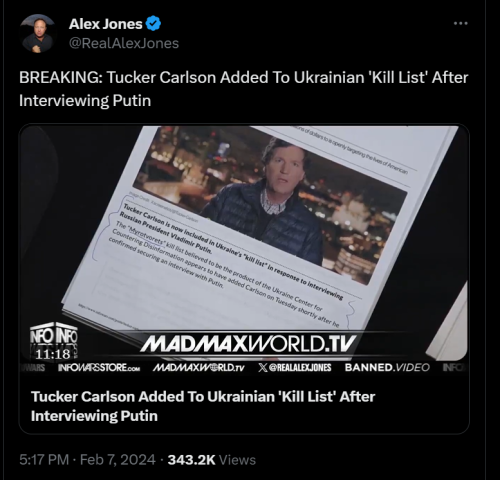
Task: Click BANNED.VIDEO logo in the ticker
Action: coord(387,367)
